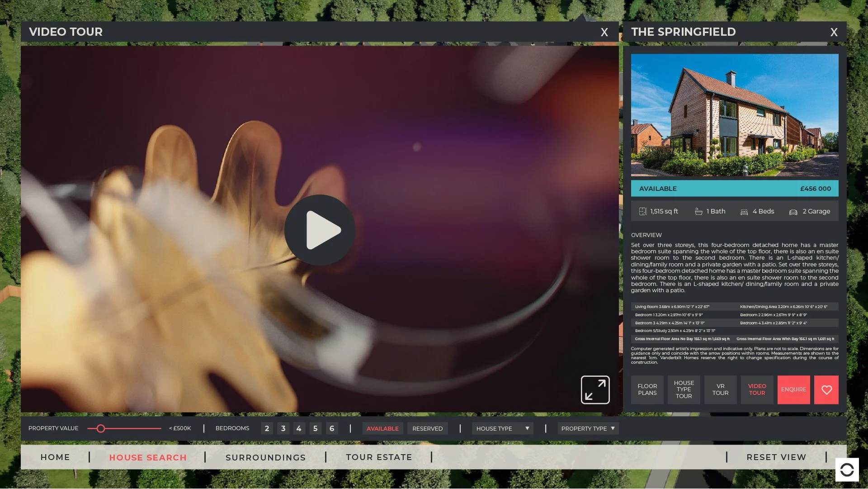The image size is (868, 489).
Task: Open the Tour Estate tab
Action: pos(379,457)
